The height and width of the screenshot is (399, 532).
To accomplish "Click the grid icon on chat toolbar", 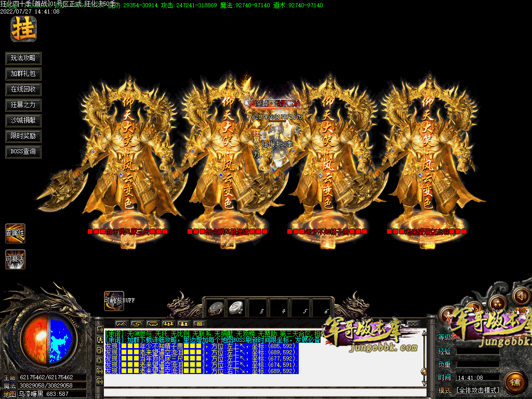I will 199,324.
